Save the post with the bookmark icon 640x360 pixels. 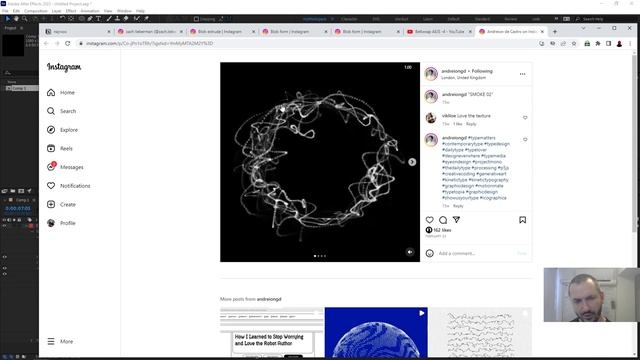tap(522, 220)
